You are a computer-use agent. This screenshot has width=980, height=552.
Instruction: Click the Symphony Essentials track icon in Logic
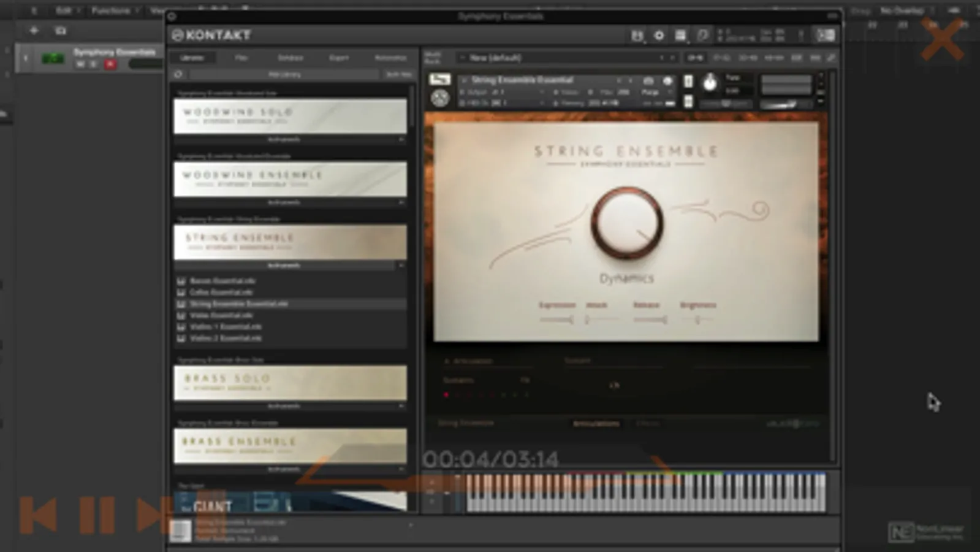(53, 58)
